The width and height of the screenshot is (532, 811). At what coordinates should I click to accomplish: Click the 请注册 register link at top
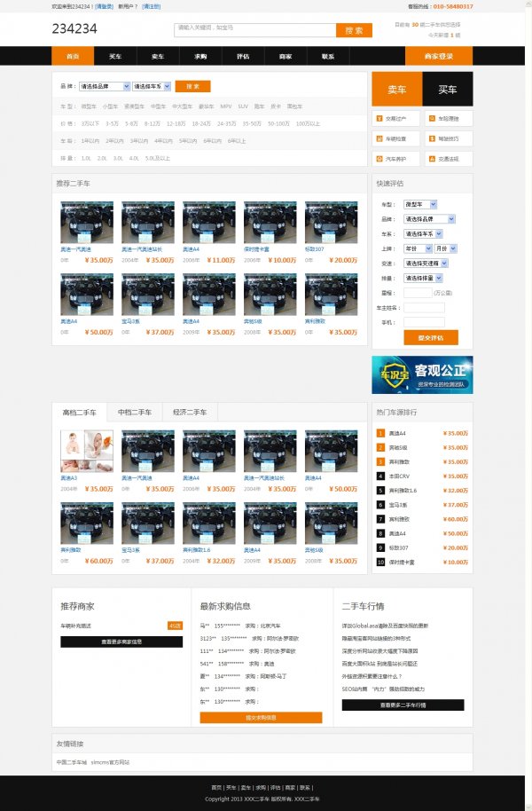(151, 7)
